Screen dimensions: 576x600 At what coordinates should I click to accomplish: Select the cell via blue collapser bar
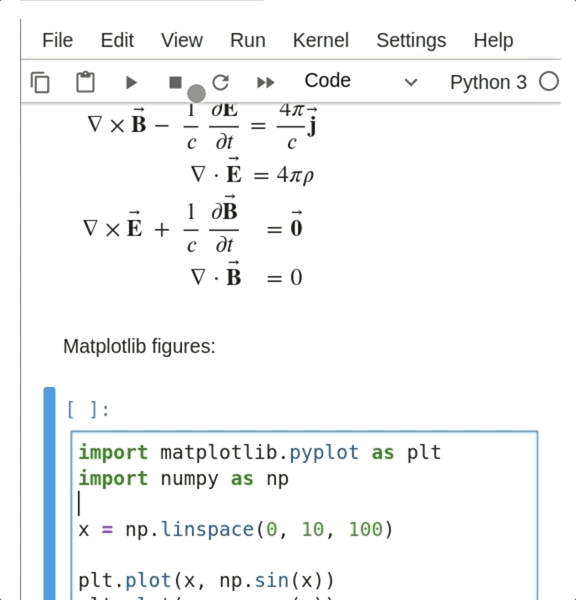click(49, 494)
